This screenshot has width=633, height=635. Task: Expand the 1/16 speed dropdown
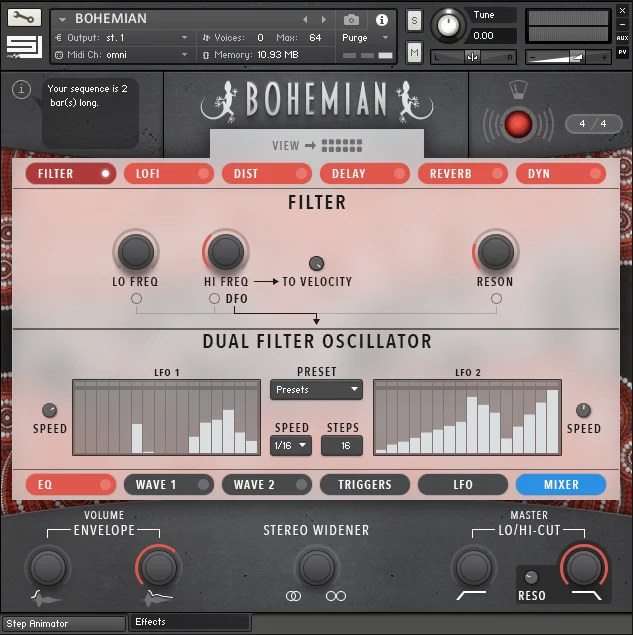[x=291, y=445]
